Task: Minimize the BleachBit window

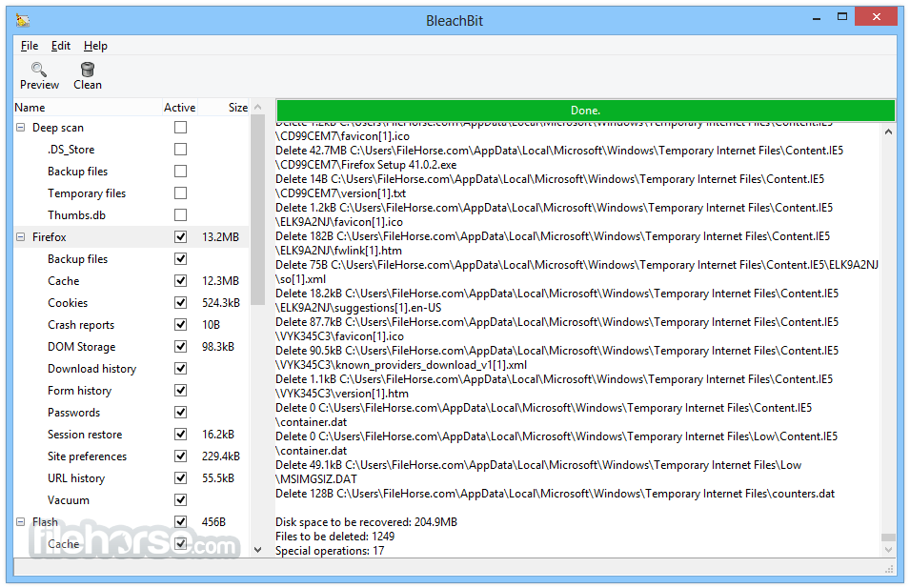Action: click(817, 18)
